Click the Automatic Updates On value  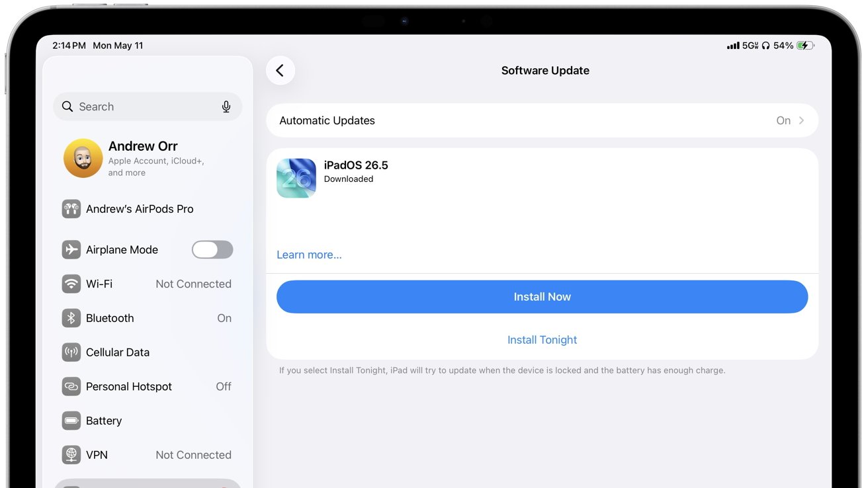coord(783,120)
